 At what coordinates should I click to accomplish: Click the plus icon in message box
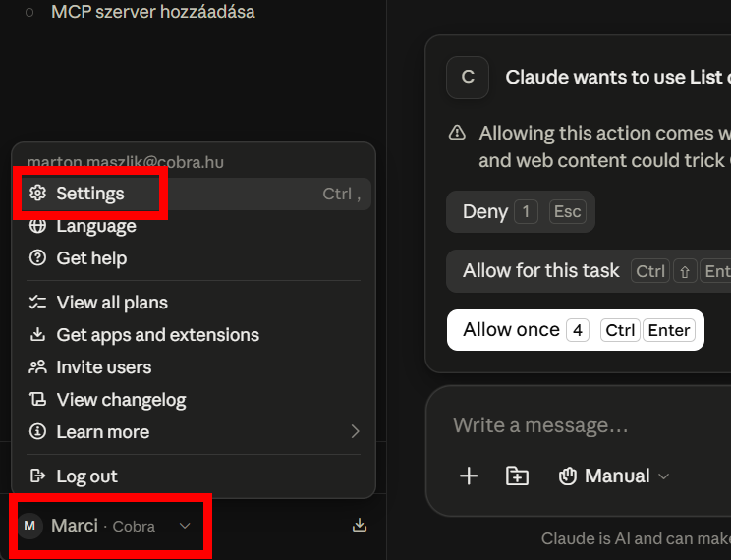coord(469,476)
